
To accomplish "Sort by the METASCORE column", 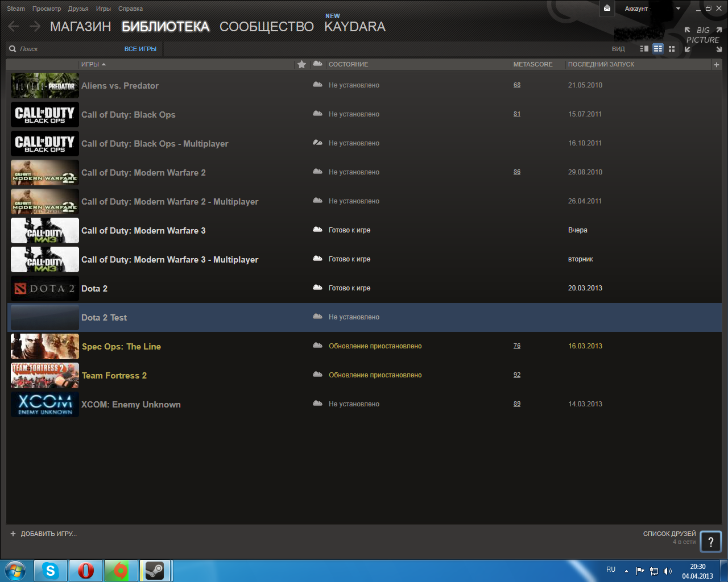I will (x=533, y=64).
